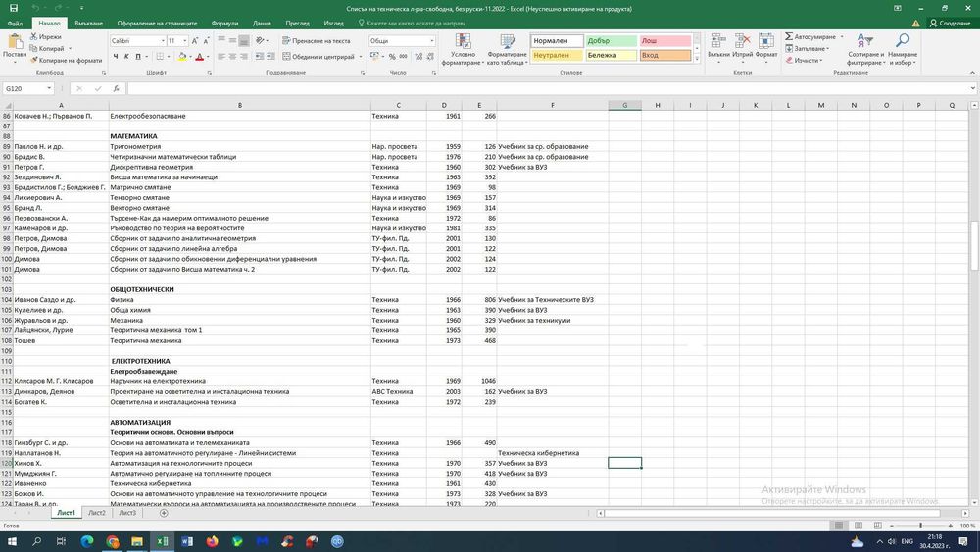This screenshot has width=980, height=552.
Task: Open the Файл menu tab
Action: point(15,24)
